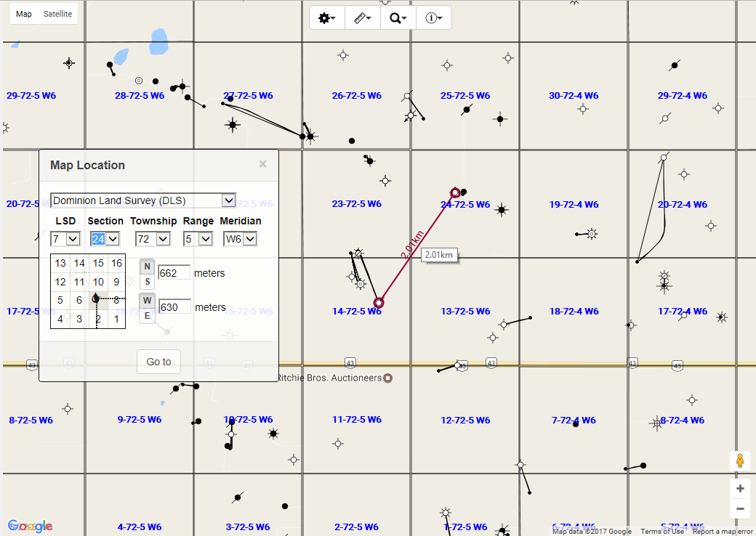Click the Ritchie Bros. Auctioneers place marker
This screenshot has height=536, width=756.
pos(387,378)
